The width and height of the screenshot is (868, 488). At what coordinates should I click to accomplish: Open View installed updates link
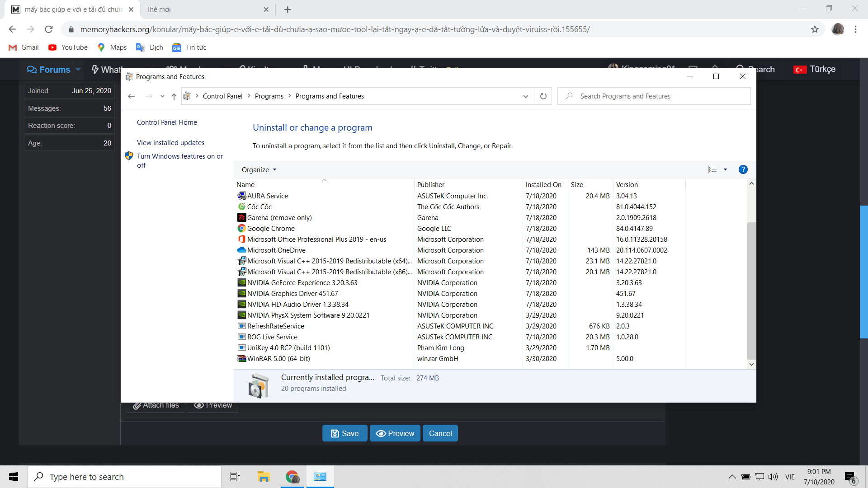point(170,143)
